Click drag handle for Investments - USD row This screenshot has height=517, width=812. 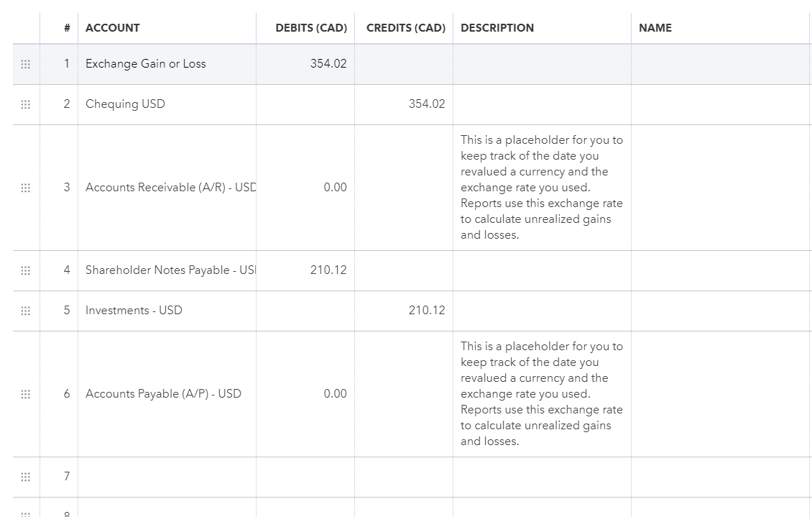pyautogui.click(x=26, y=311)
